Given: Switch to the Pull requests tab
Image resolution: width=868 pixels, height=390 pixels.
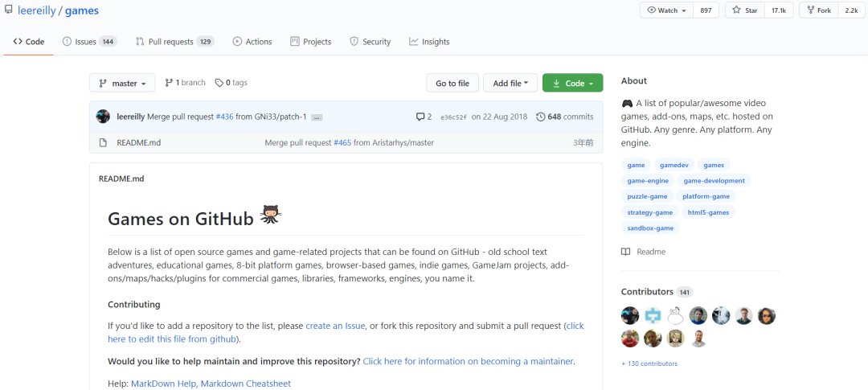Looking at the screenshot, I should 174,42.
